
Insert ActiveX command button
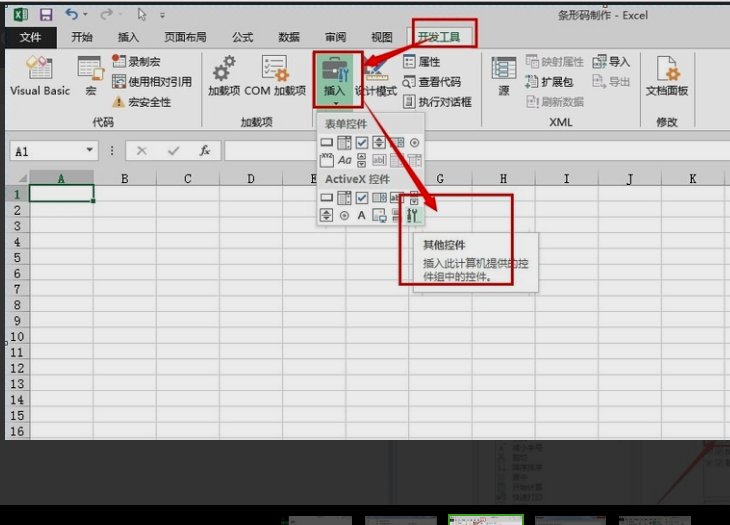click(327, 198)
